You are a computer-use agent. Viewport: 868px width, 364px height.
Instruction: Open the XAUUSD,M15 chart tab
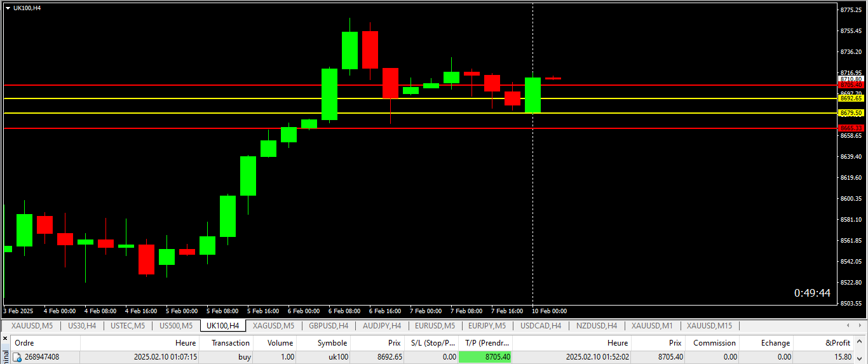coord(709,326)
